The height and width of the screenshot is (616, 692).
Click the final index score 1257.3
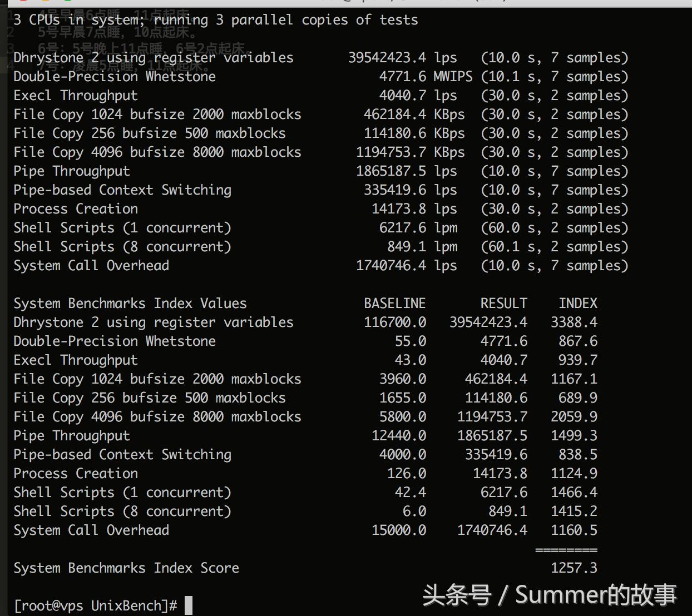[x=574, y=568]
